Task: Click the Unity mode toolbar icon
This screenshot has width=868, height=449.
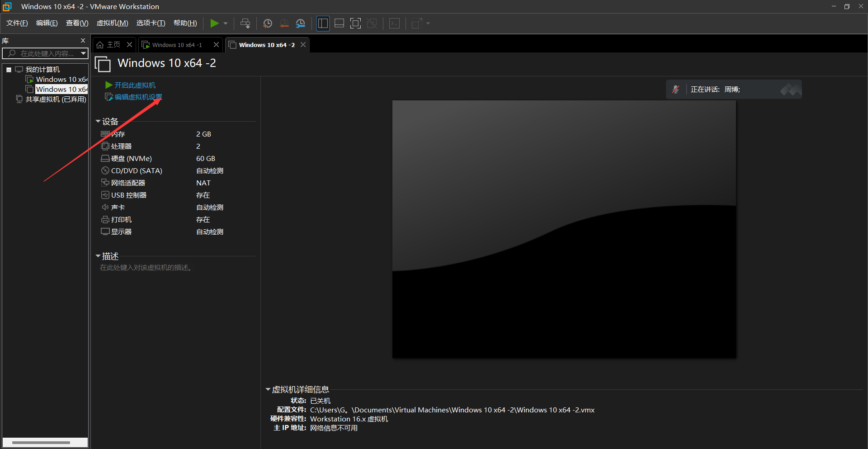Action: click(372, 24)
